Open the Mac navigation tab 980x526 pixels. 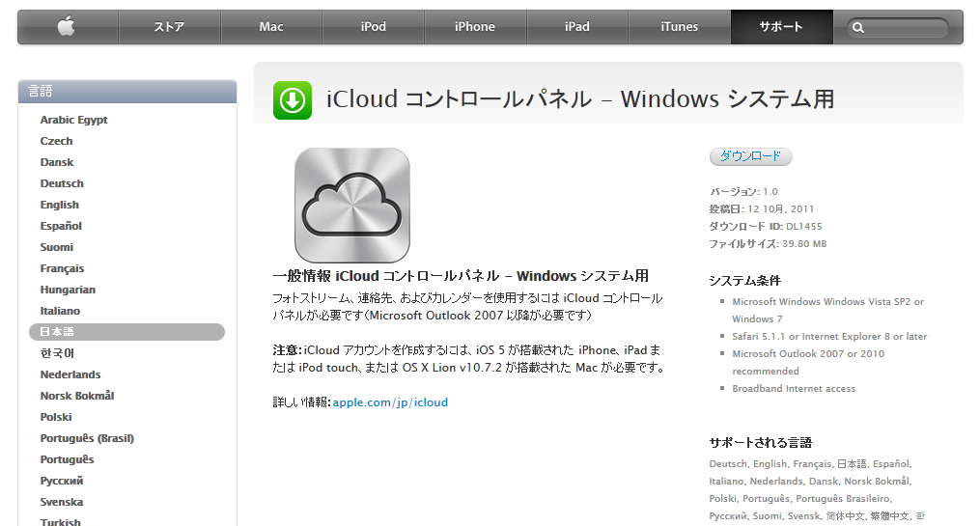pos(271,27)
